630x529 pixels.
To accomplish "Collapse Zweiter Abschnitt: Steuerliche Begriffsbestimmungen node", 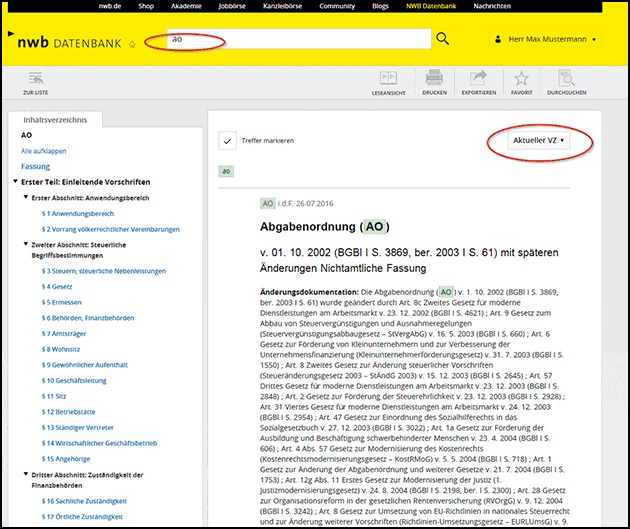I will coord(24,244).
